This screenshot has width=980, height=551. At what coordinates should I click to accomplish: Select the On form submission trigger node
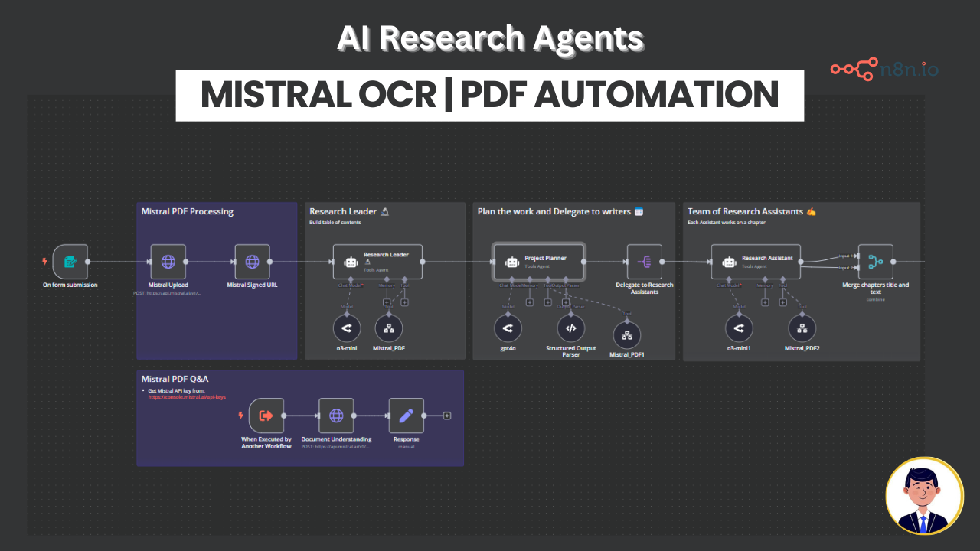point(70,262)
